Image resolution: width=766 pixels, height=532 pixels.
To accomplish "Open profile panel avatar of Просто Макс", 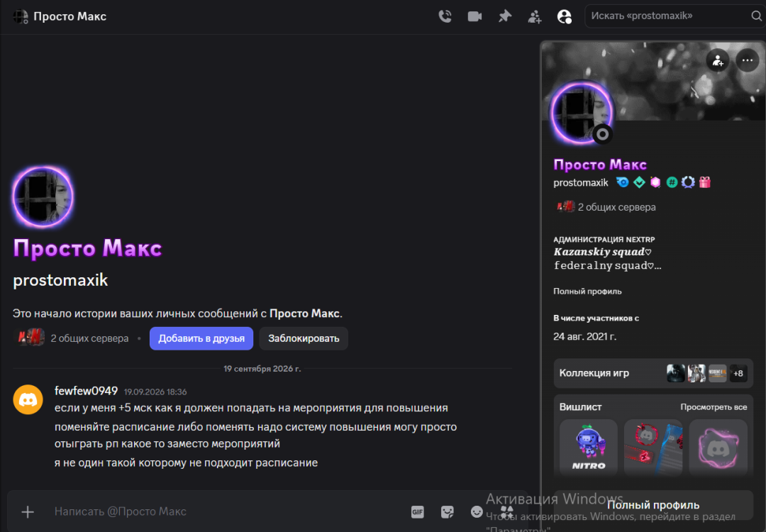I will click(582, 112).
